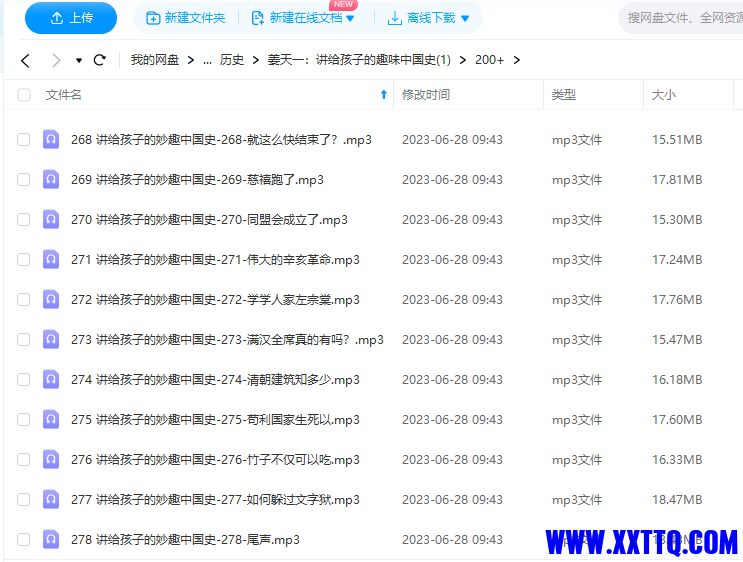Click the 18.47MB size cell

tap(677, 499)
